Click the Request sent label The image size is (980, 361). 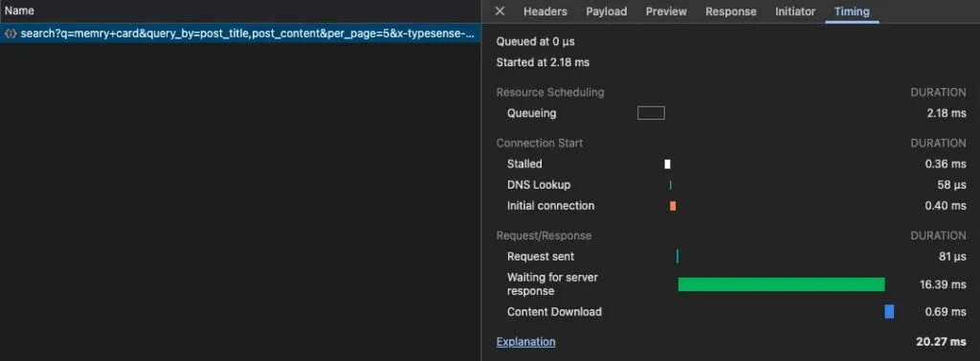pyautogui.click(x=541, y=257)
